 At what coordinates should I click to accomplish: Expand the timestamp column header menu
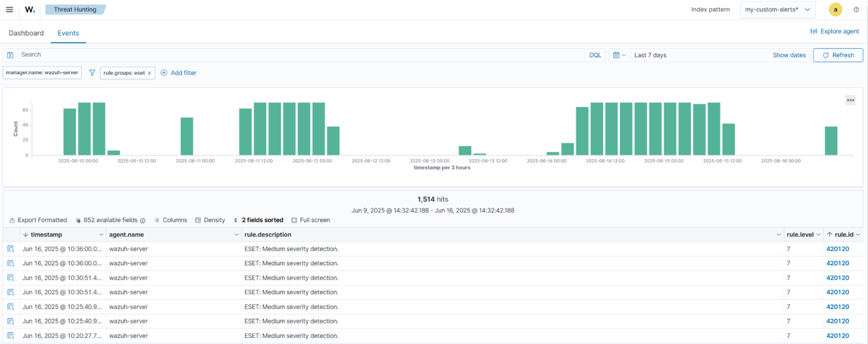click(x=101, y=235)
